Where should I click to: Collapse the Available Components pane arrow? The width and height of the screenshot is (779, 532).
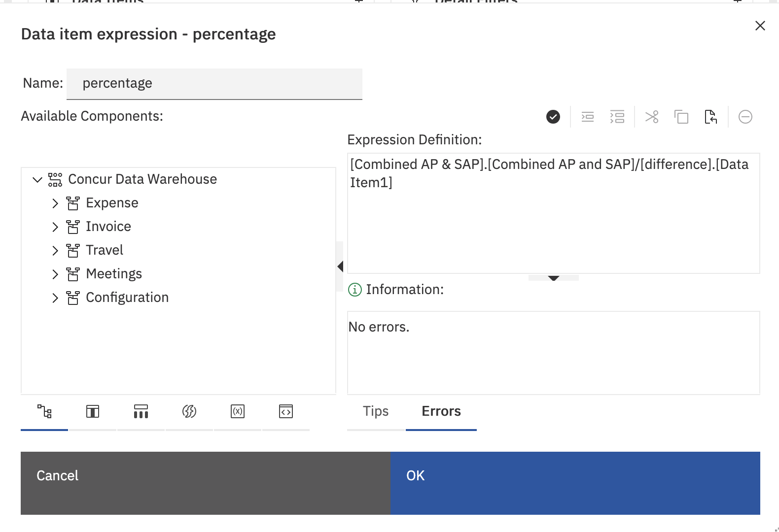[x=340, y=266]
